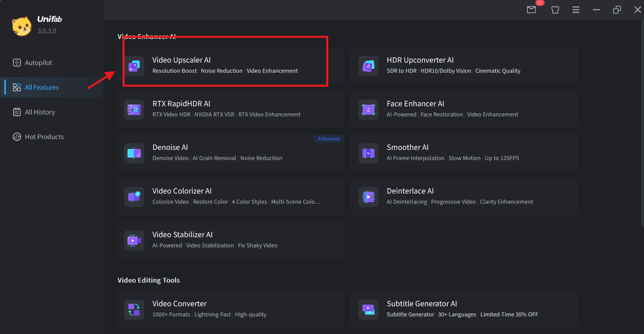The width and height of the screenshot is (644, 334).
Task: Open the Denoise AI icon
Action: pos(134,153)
